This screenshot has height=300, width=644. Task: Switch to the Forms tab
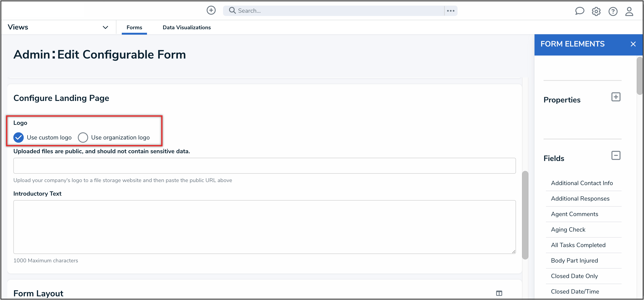134,28
